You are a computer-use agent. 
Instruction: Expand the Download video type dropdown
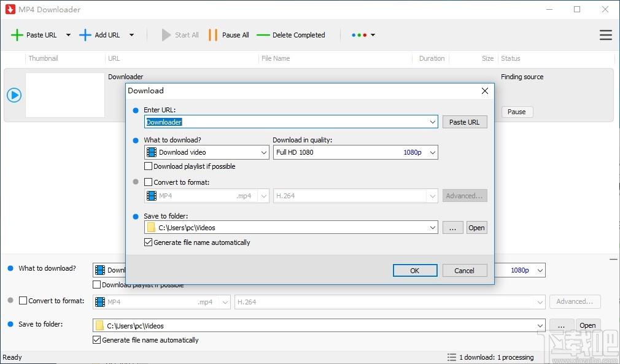click(264, 152)
